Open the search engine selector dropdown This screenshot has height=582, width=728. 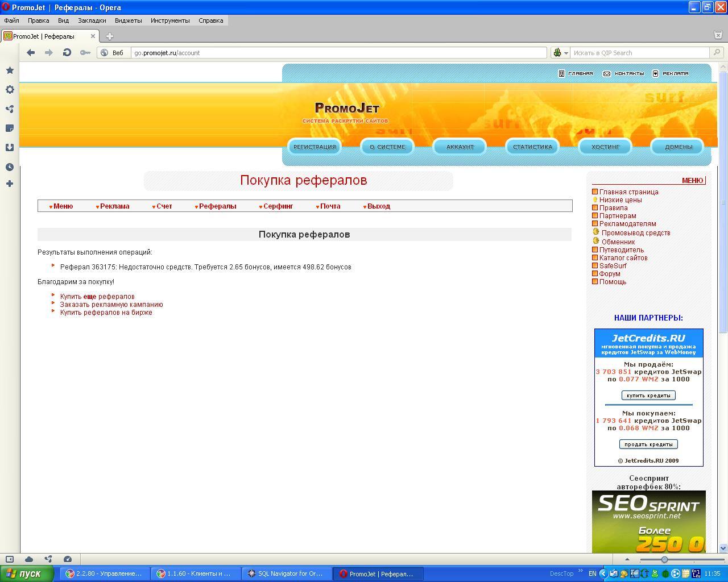pyautogui.click(x=561, y=52)
